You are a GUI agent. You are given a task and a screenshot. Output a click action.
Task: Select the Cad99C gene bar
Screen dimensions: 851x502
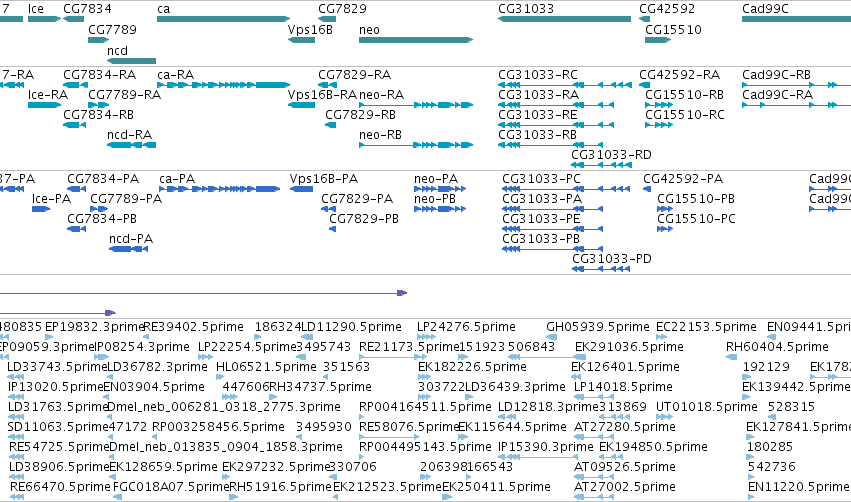click(x=796, y=19)
